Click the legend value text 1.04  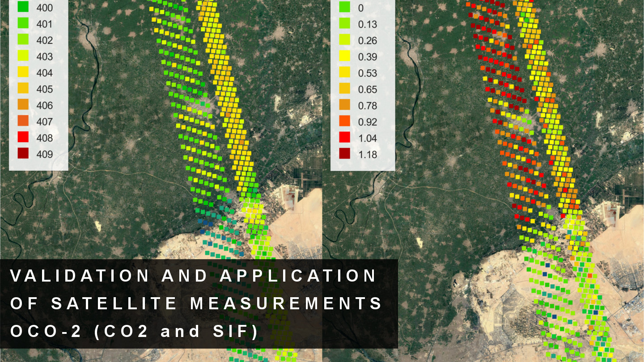[368, 138]
